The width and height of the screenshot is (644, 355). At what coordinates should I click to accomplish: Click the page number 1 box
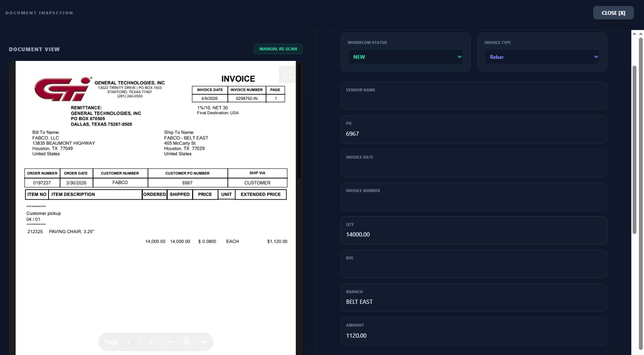point(128,342)
